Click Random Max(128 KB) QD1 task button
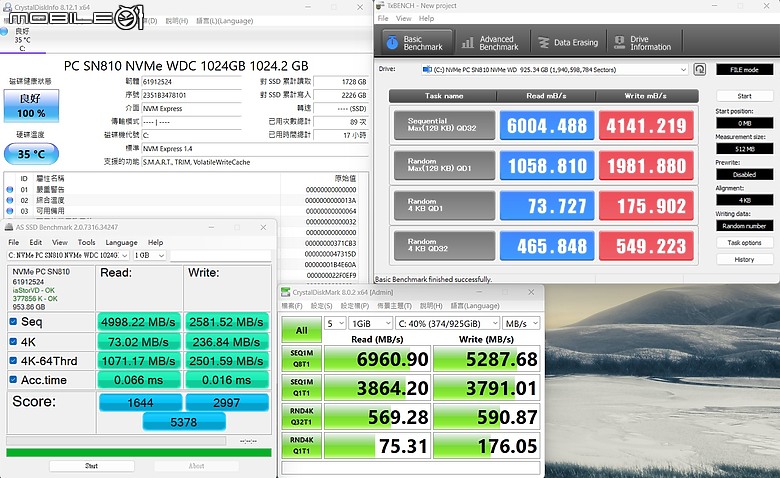Viewport: 780px width, 478px height. tap(444, 165)
